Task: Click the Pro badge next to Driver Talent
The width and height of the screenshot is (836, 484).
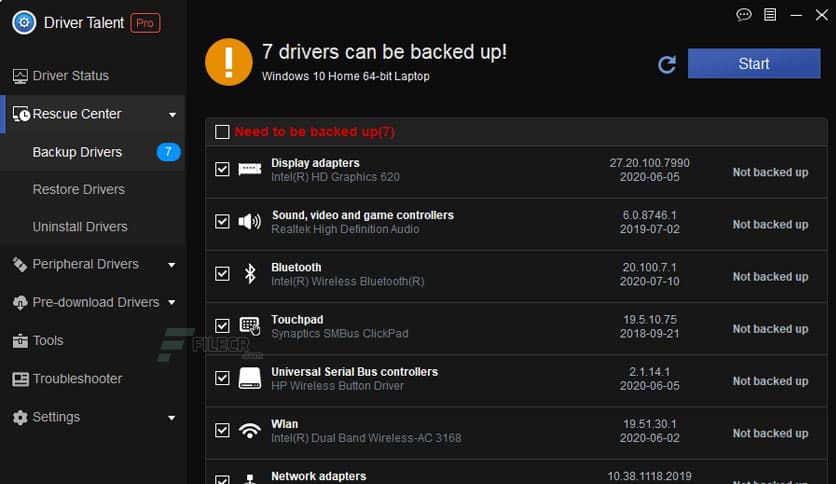Action: pyautogui.click(x=145, y=23)
